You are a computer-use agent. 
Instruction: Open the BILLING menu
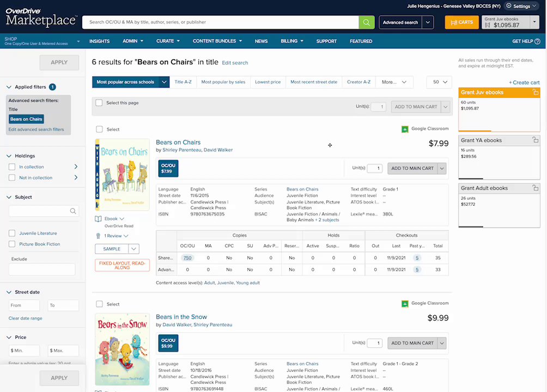pos(292,41)
